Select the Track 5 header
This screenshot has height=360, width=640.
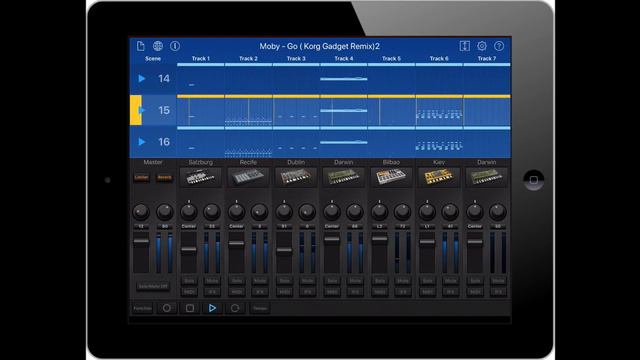(x=391, y=58)
